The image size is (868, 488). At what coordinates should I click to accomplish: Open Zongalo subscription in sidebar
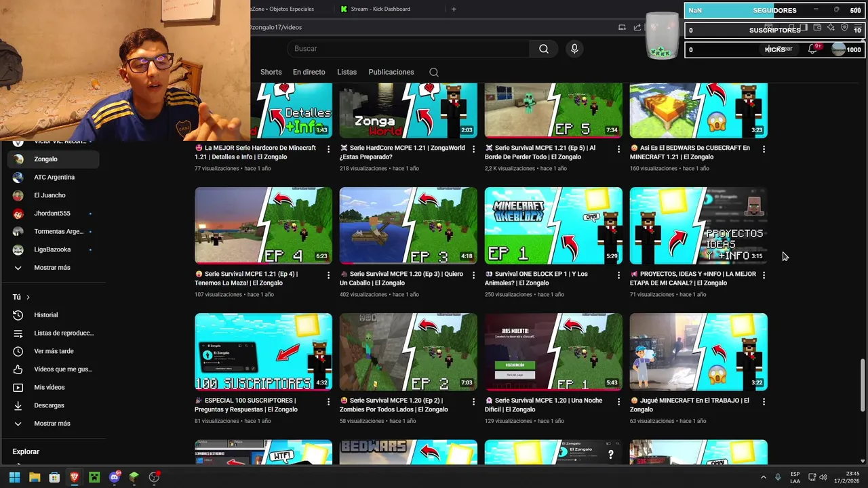coord(53,159)
